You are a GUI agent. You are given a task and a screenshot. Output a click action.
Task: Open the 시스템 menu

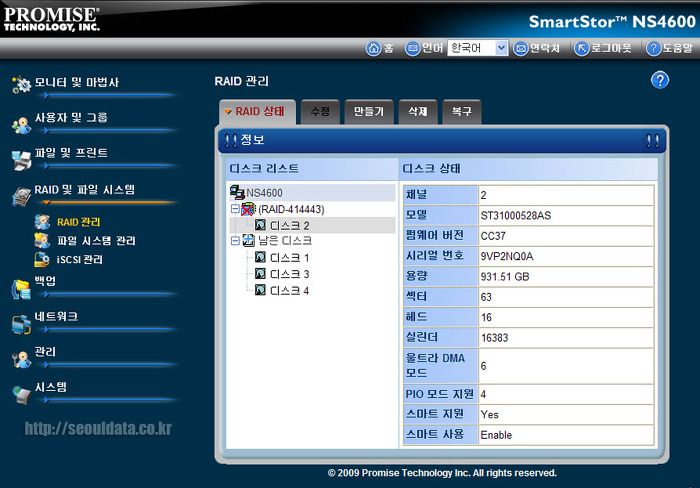coord(51,387)
